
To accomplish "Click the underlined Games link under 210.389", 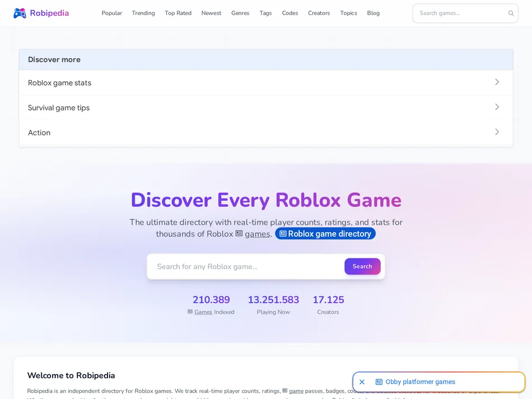I will point(203,312).
